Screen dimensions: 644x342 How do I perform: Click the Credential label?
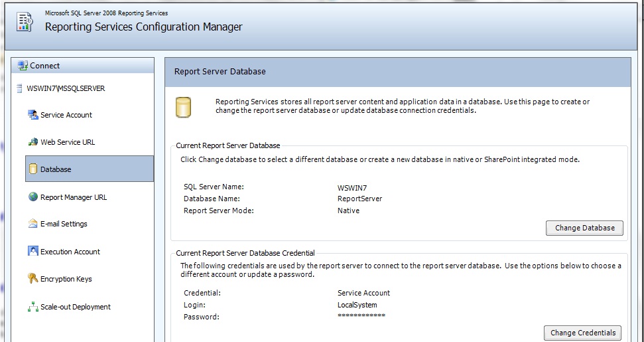(202, 293)
